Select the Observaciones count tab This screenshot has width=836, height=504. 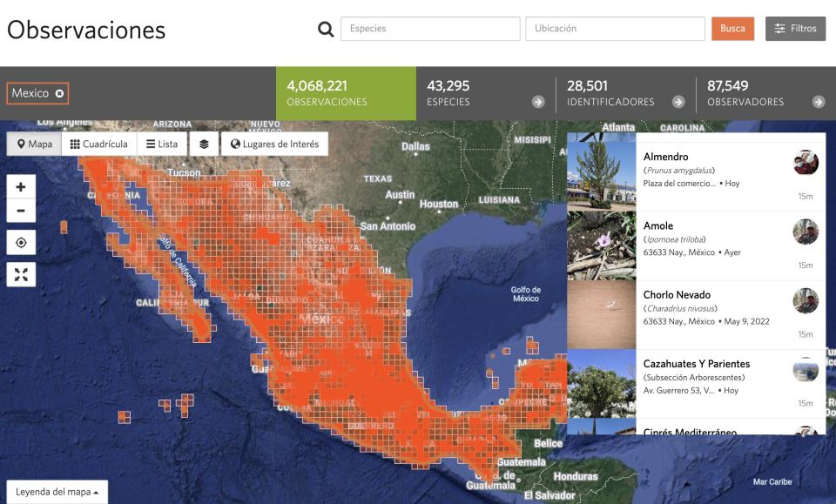pos(346,93)
